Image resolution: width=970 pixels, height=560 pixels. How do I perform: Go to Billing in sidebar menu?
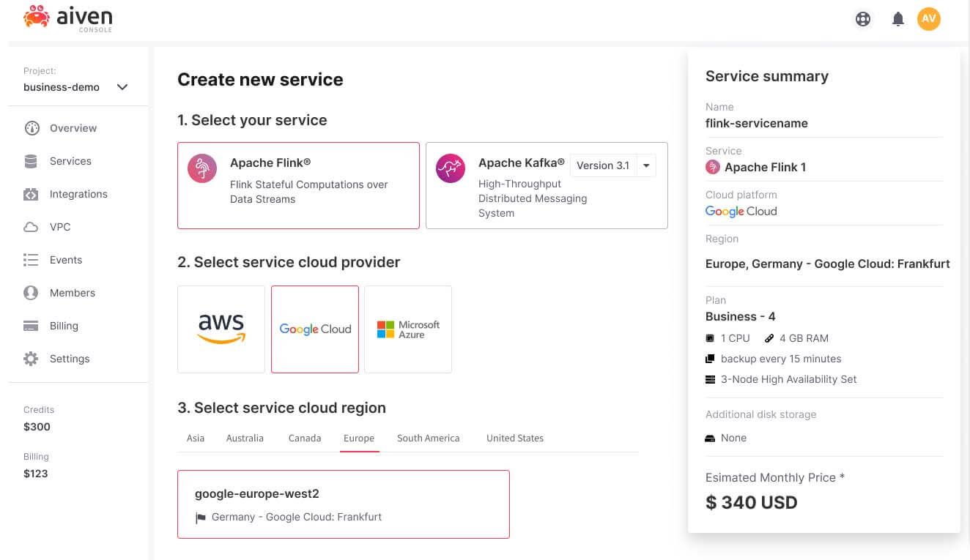(x=64, y=326)
